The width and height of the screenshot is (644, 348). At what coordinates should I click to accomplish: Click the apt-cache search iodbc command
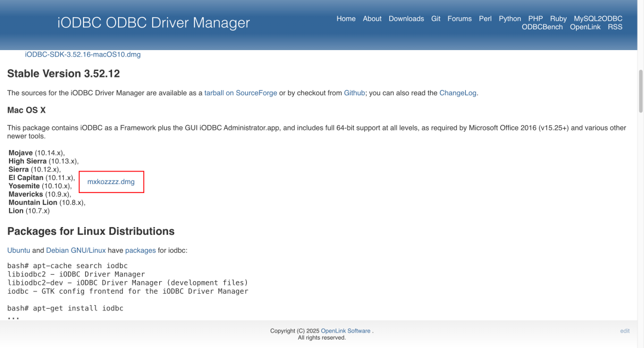point(67,266)
